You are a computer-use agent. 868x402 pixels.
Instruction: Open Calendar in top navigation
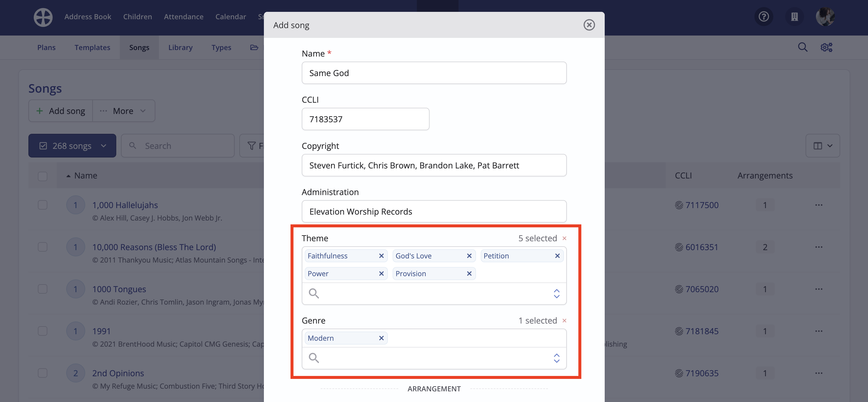(230, 17)
